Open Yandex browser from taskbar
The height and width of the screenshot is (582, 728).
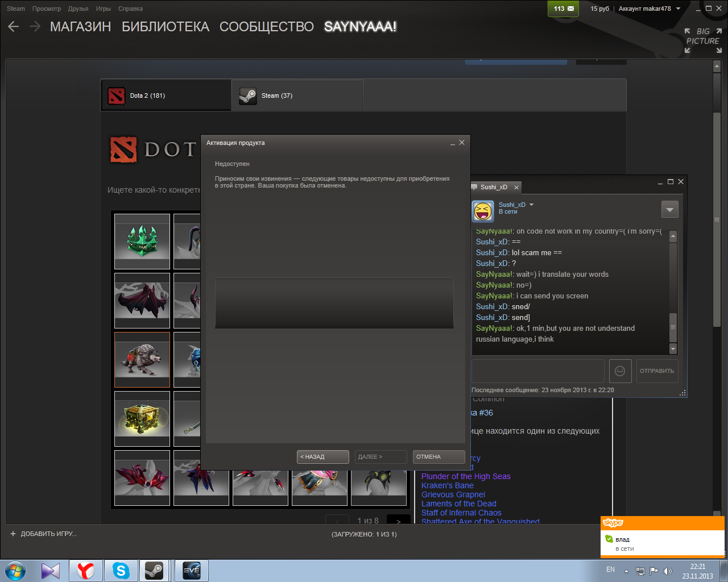tap(86, 571)
